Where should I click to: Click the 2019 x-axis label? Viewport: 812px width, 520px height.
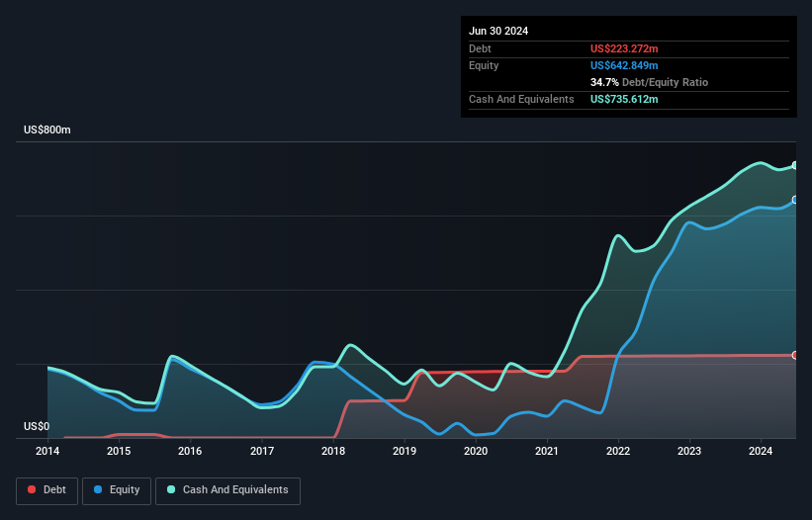pyautogui.click(x=405, y=451)
